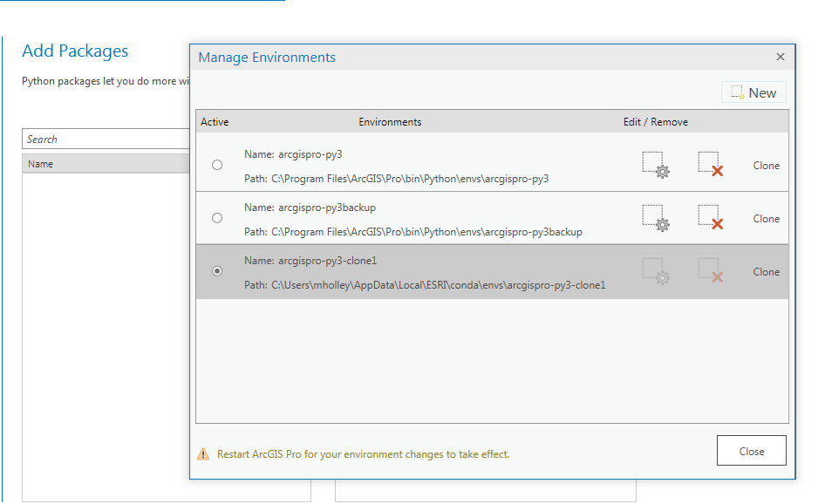Click the text 'Name: arcgispro-py3'

click(x=293, y=154)
